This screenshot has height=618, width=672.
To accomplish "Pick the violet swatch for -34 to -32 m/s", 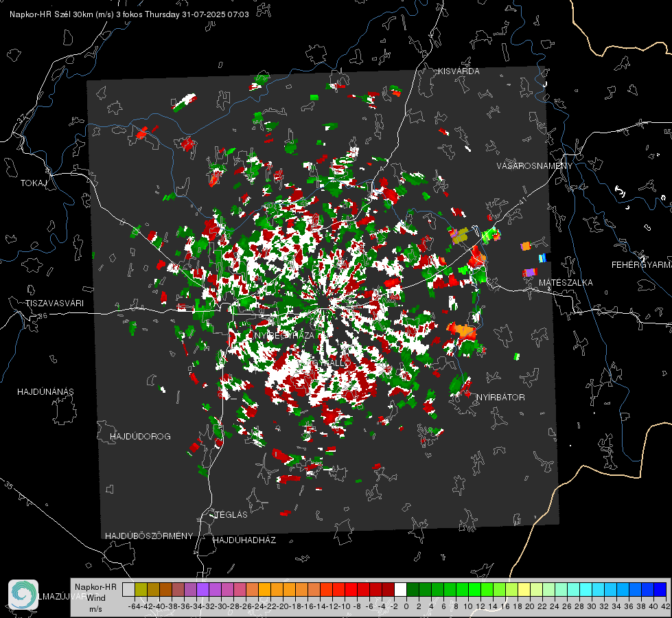I will 202,590.
